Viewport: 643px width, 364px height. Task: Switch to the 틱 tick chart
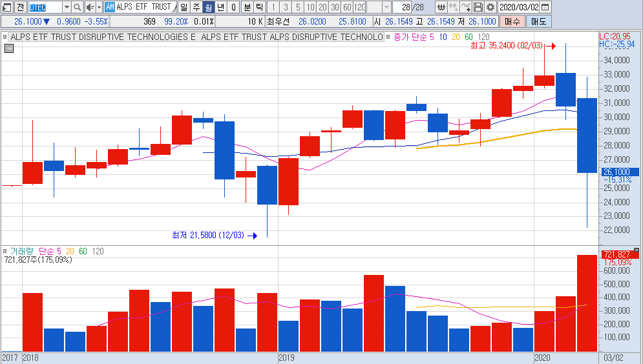pos(260,7)
